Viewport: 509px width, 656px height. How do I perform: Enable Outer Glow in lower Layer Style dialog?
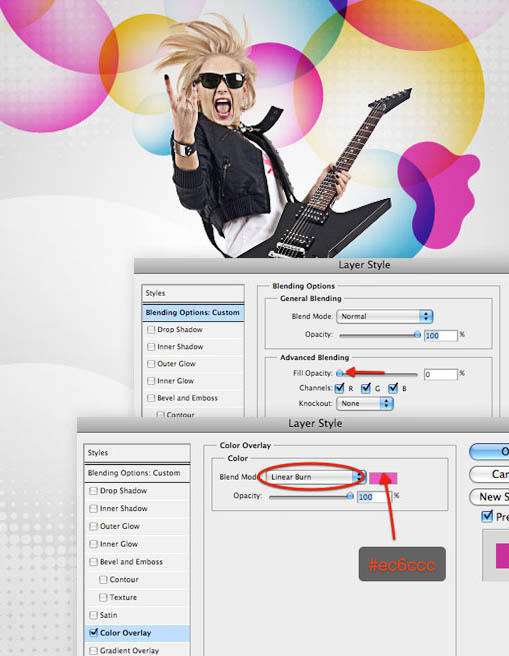tap(93, 526)
